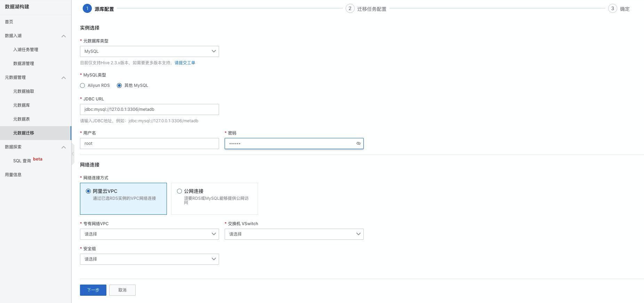644x303 pixels.
Task: Open 元数据库 in sidebar
Action: [x=35, y=105]
